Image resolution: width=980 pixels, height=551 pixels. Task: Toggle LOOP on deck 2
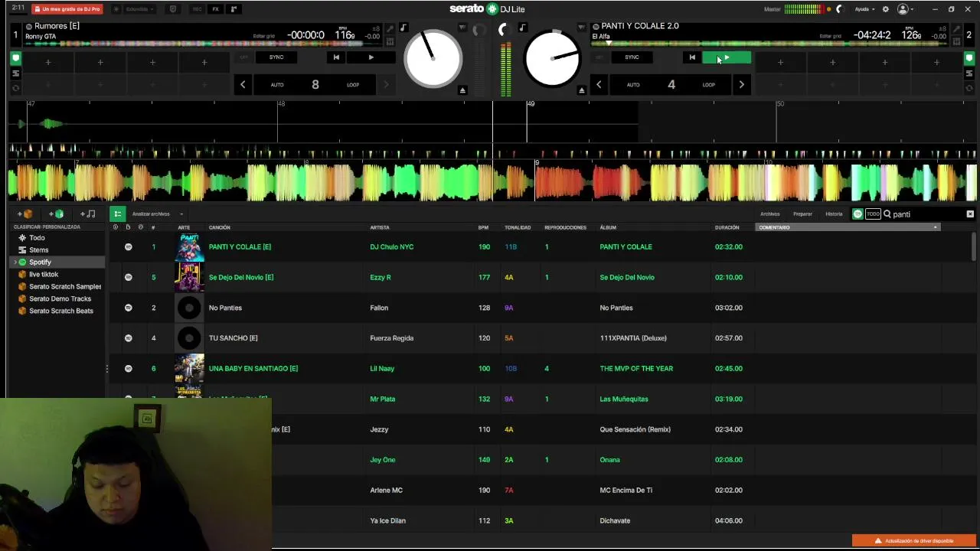pos(709,85)
